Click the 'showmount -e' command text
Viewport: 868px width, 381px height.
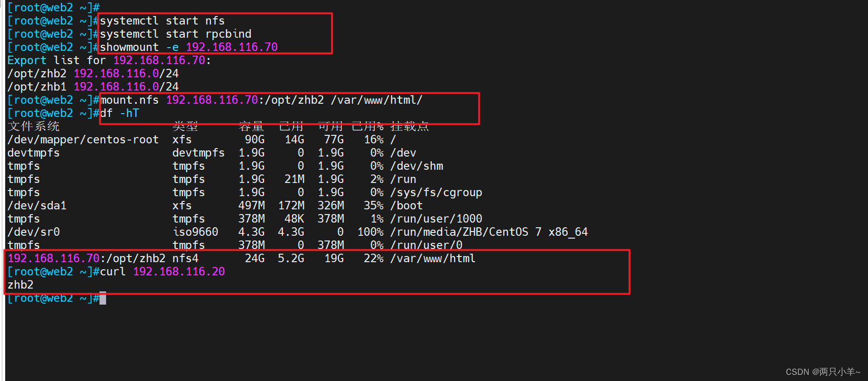coord(140,47)
